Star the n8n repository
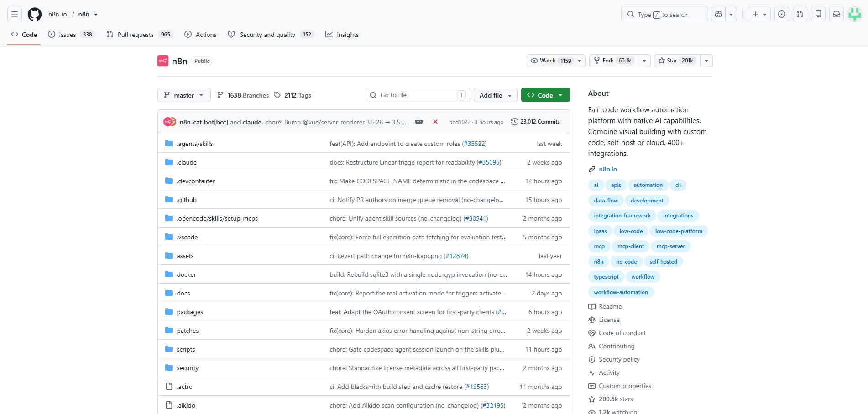 tap(677, 61)
